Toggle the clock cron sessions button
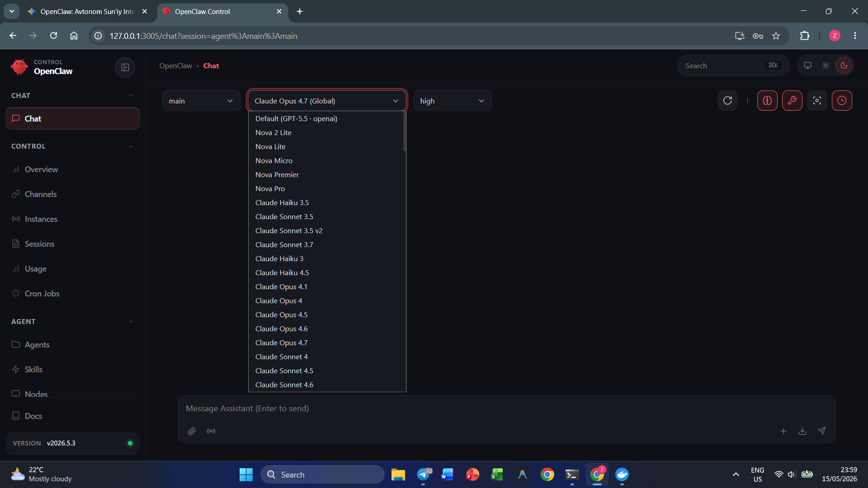This screenshot has height=488, width=868. click(842, 100)
